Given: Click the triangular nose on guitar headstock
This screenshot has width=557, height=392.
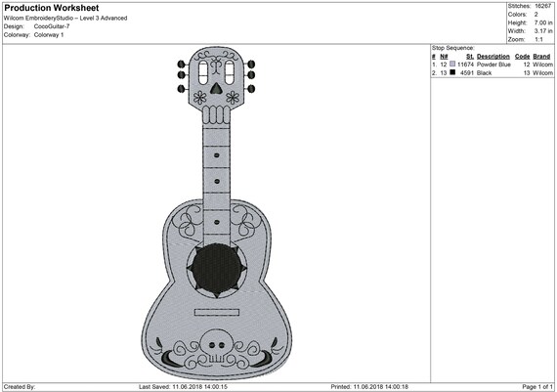Looking at the screenshot, I should [x=216, y=88].
